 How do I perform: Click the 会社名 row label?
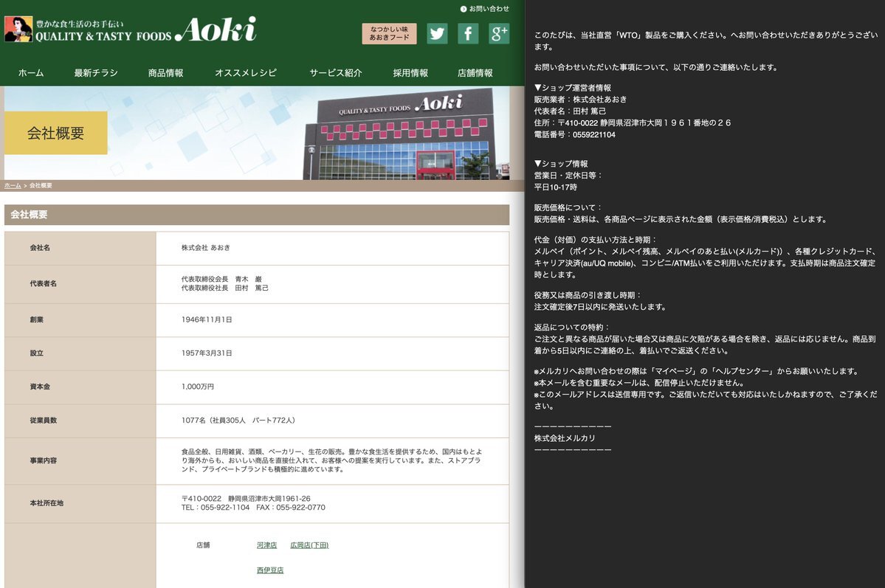pyautogui.click(x=40, y=248)
